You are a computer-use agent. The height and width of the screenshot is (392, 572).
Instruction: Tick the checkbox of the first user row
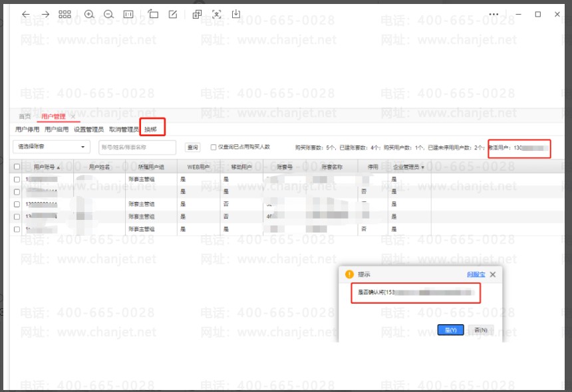click(17, 179)
